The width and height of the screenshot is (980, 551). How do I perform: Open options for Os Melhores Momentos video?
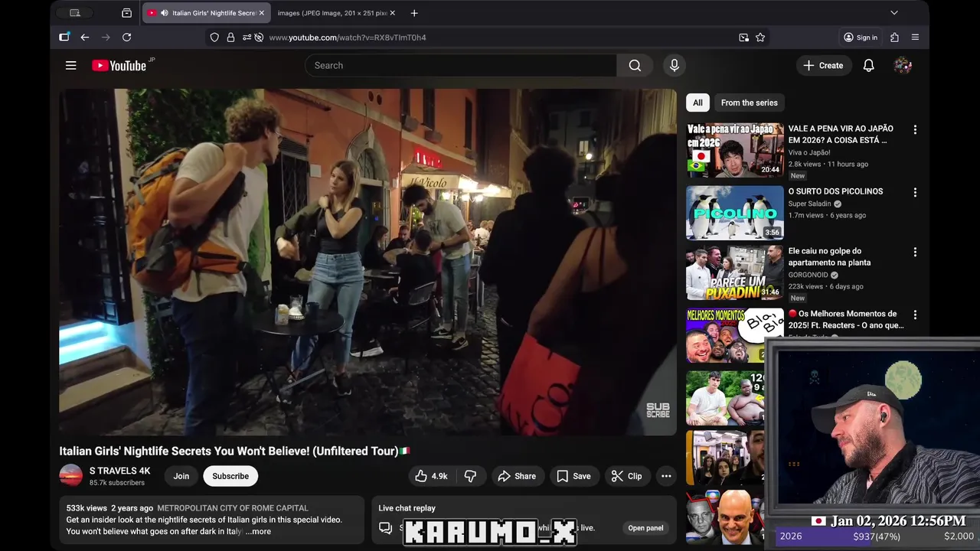coord(915,315)
